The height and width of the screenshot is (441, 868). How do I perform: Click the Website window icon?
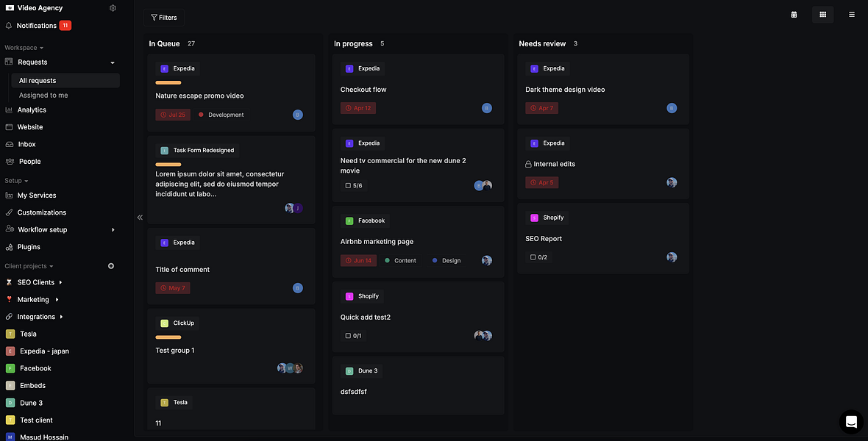tap(9, 127)
